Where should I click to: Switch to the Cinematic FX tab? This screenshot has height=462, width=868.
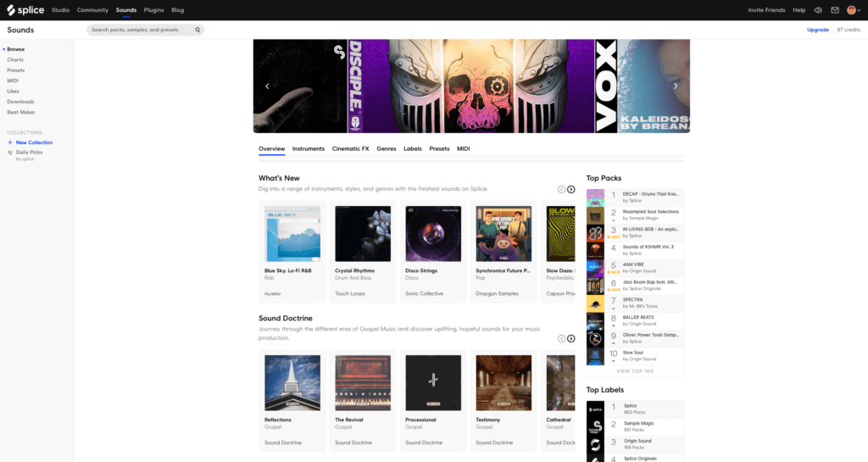(350, 149)
